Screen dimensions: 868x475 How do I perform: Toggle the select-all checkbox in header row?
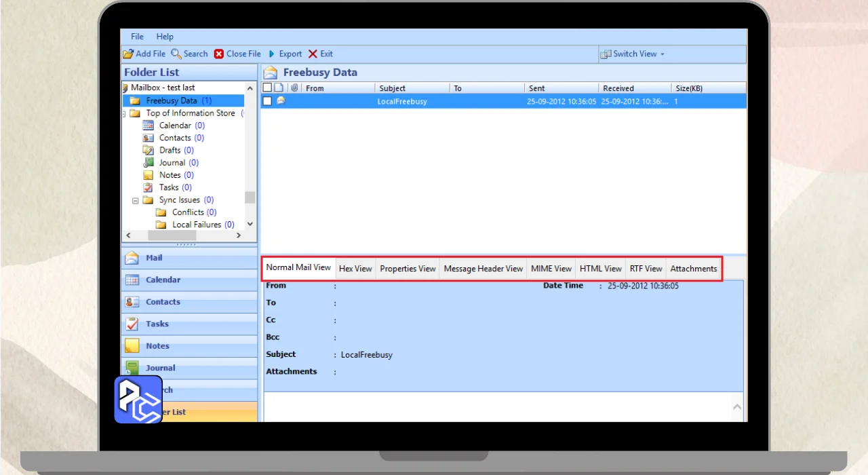pos(267,88)
